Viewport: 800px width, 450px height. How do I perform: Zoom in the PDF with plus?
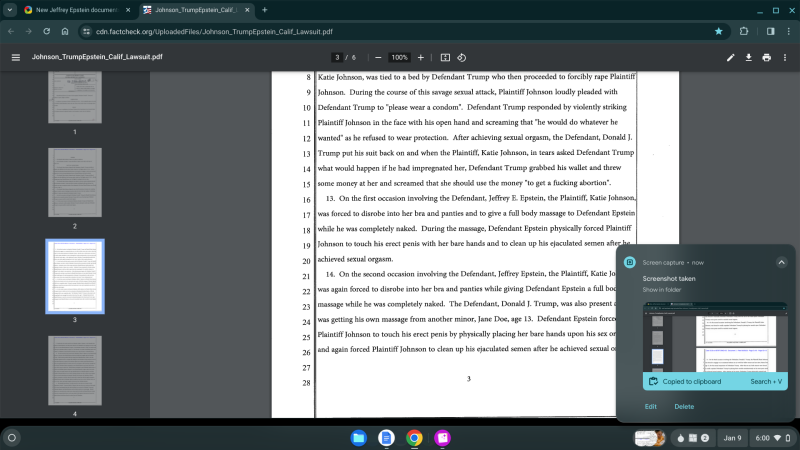pos(420,58)
